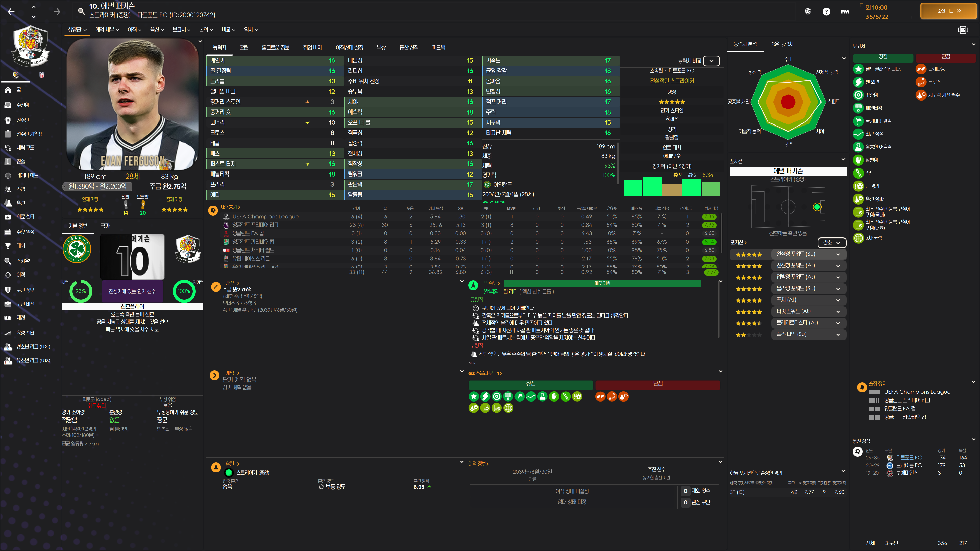Click the Ireland national team badge
Viewport: 980px width, 551px height.
click(77, 249)
